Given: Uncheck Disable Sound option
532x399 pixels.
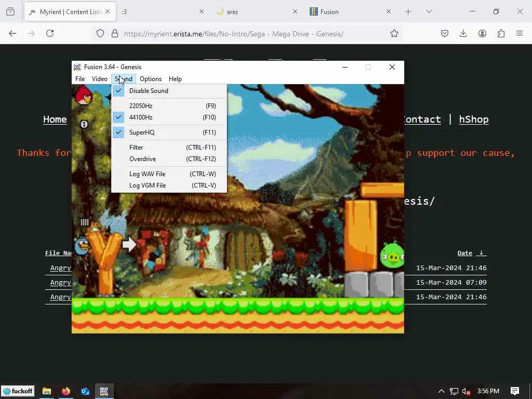Looking at the screenshot, I should [x=169, y=90].
